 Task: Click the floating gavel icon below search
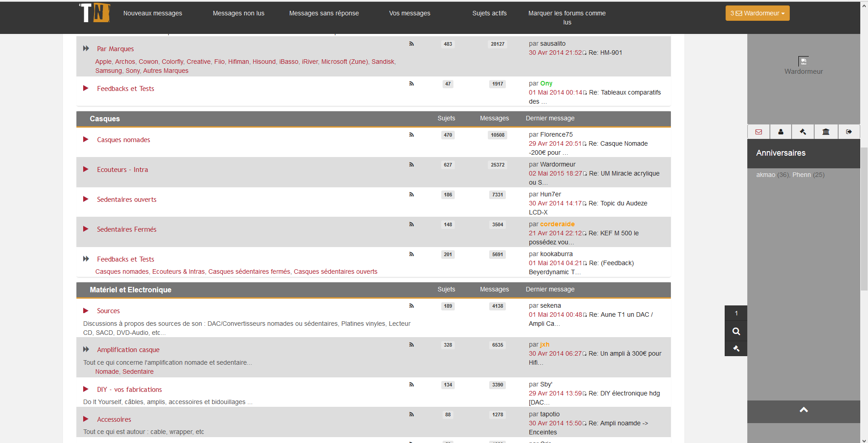(736, 348)
